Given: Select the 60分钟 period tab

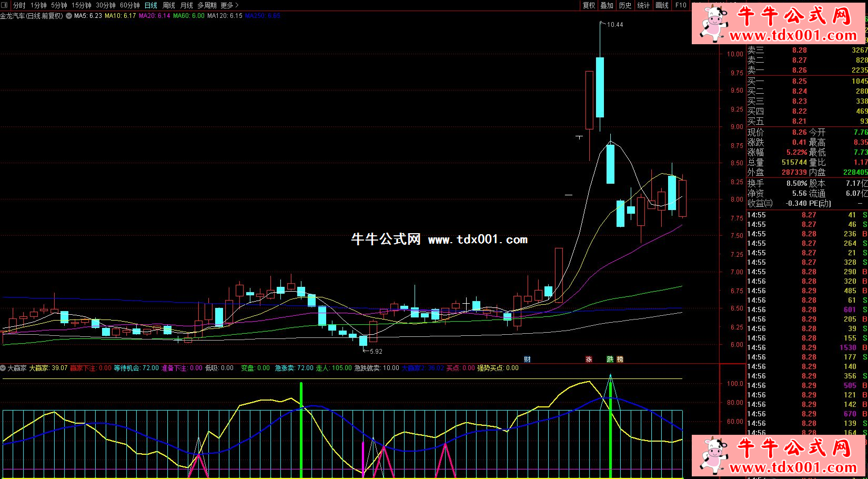Looking at the screenshot, I should pos(130,5).
